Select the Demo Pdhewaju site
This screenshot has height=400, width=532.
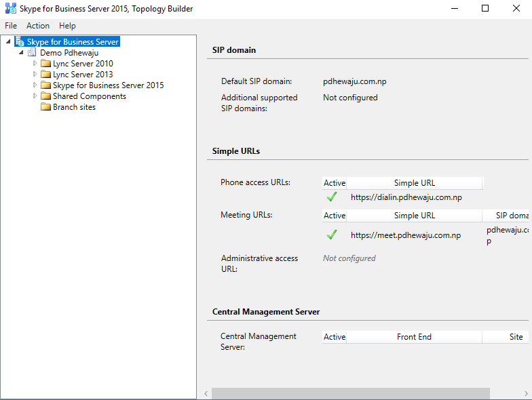[x=69, y=53]
